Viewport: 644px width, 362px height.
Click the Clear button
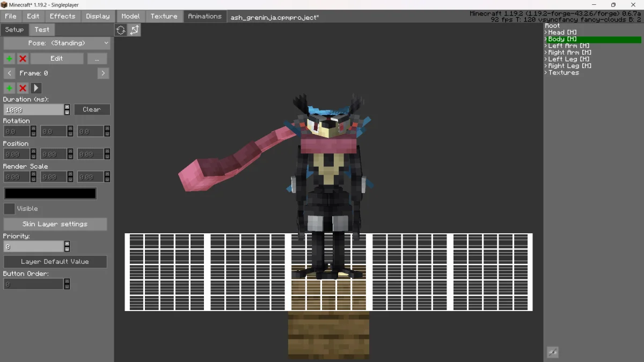[x=92, y=109]
